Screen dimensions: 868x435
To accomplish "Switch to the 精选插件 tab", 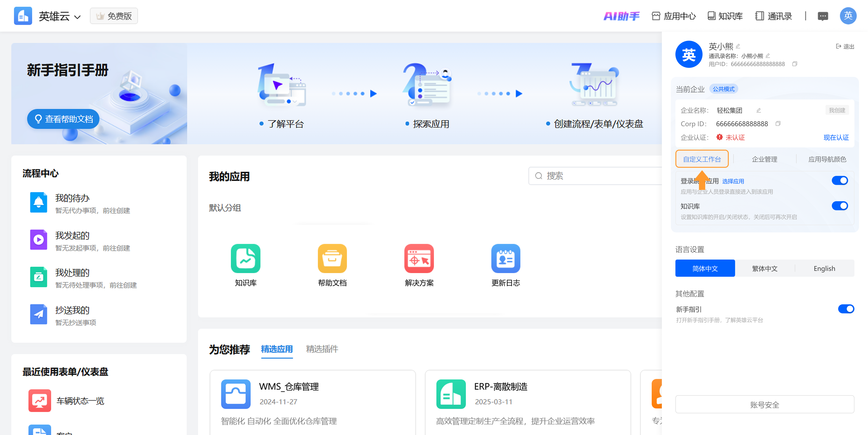I will [x=322, y=349].
